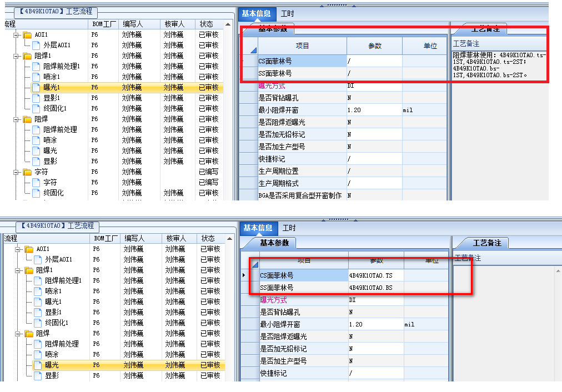Viewport: 562px width, 392px height.
Task: Click the 生产周期格式 row label
Action: tap(278, 183)
